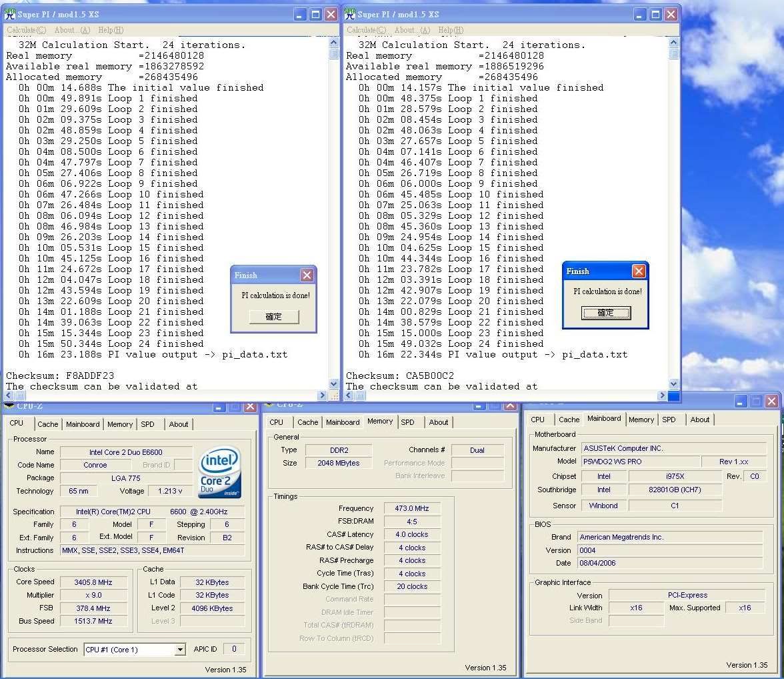Click horizontal scroll left arrow in left Super PI
The image size is (784, 679).
pyautogui.click(x=9, y=396)
